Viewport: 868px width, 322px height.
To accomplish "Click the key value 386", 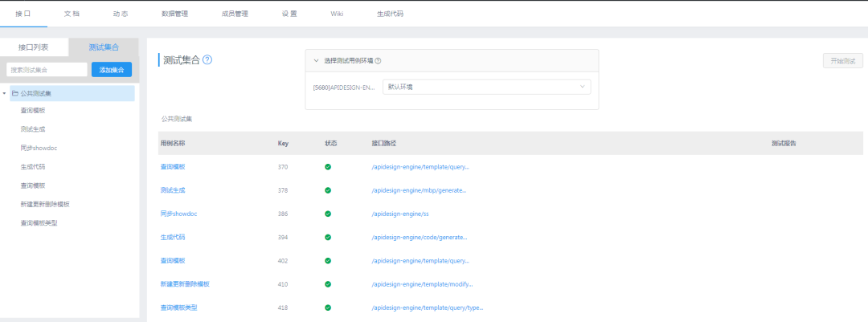I will tap(282, 214).
